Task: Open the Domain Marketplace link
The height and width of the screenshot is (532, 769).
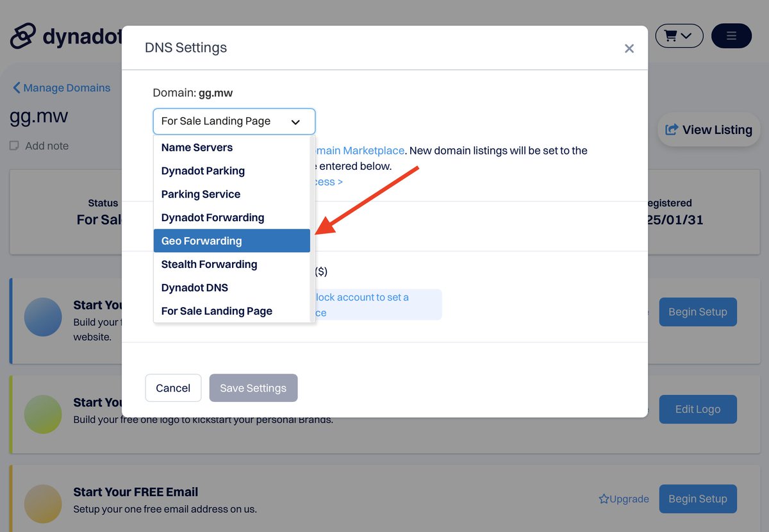Action: (360, 151)
